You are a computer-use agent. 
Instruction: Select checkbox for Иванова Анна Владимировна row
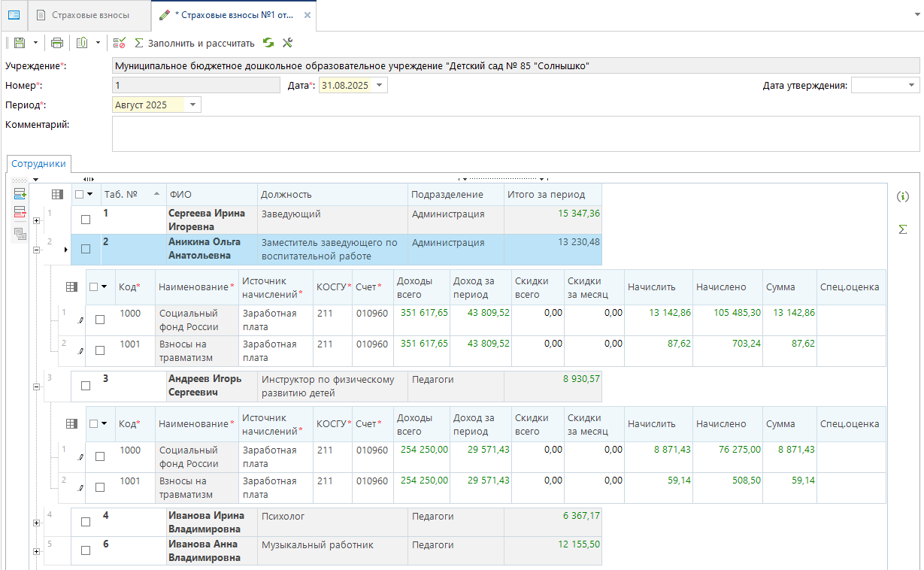click(x=86, y=550)
